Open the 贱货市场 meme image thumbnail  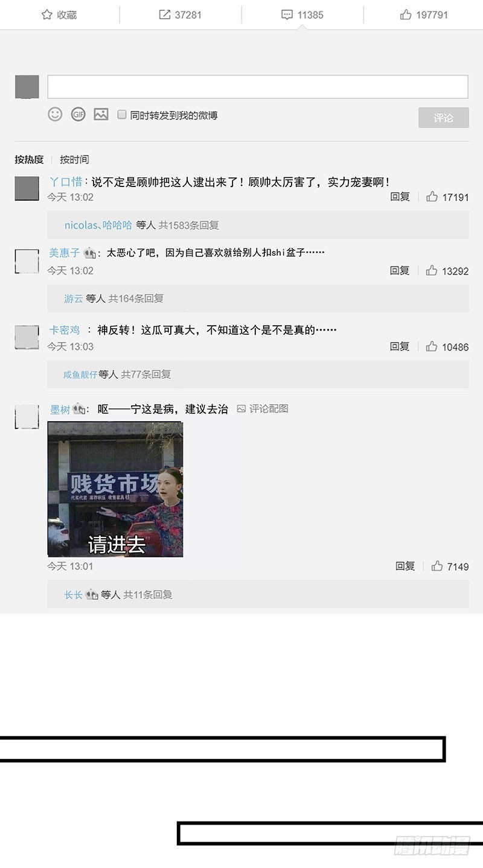pos(115,489)
